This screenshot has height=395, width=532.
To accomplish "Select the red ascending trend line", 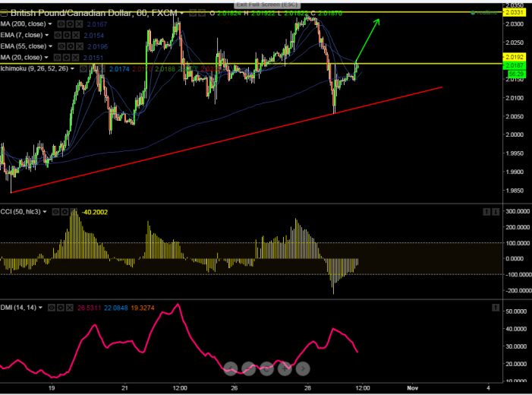I will click(227, 140).
